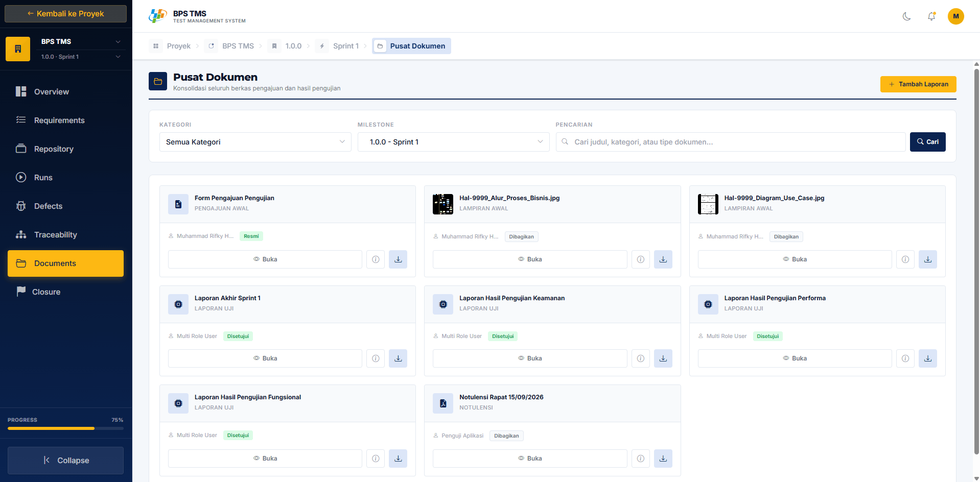Click Kembali ke Proyek button
Screen dimensions: 980x482
point(65,14)
